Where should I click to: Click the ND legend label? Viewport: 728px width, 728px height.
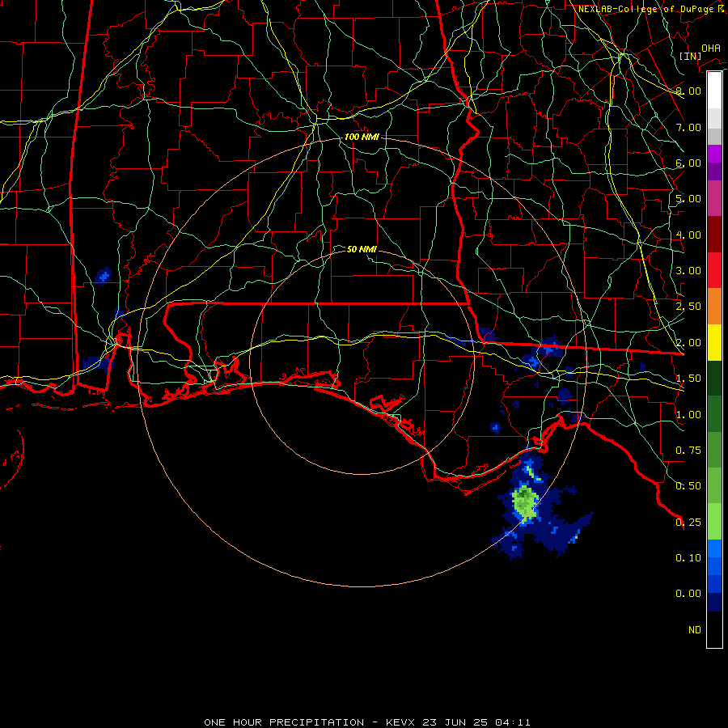point(695,630)
